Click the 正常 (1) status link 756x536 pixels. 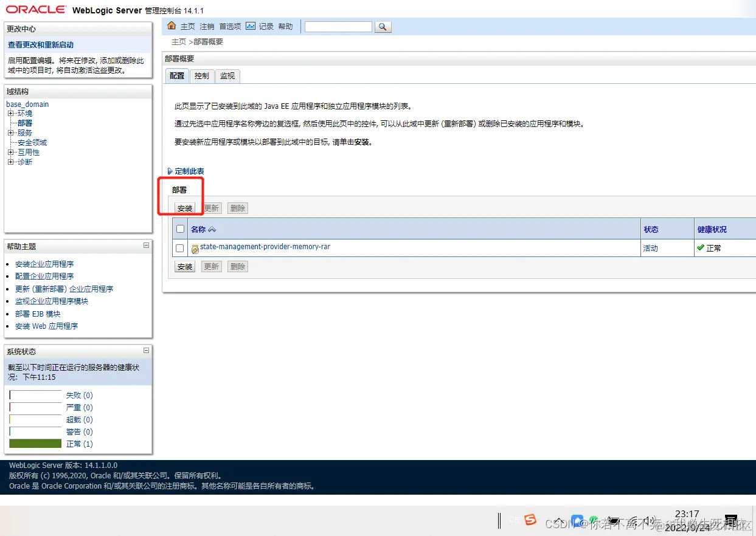(x=80, y=444)
